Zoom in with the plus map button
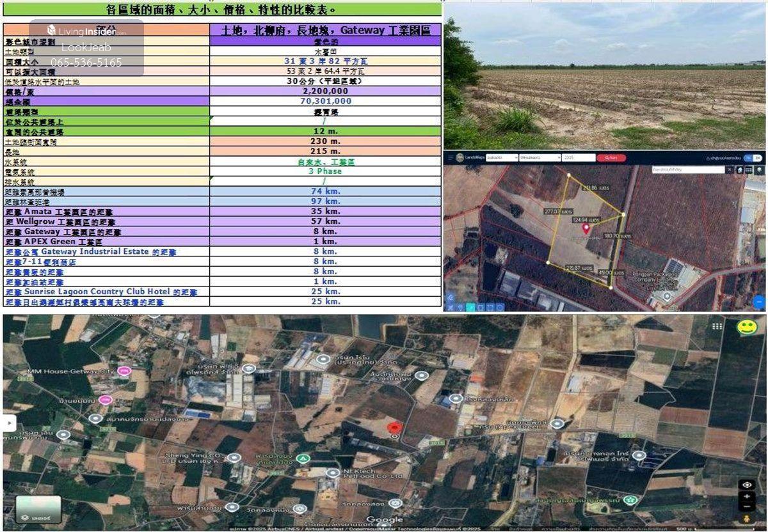 click(746, 497)
